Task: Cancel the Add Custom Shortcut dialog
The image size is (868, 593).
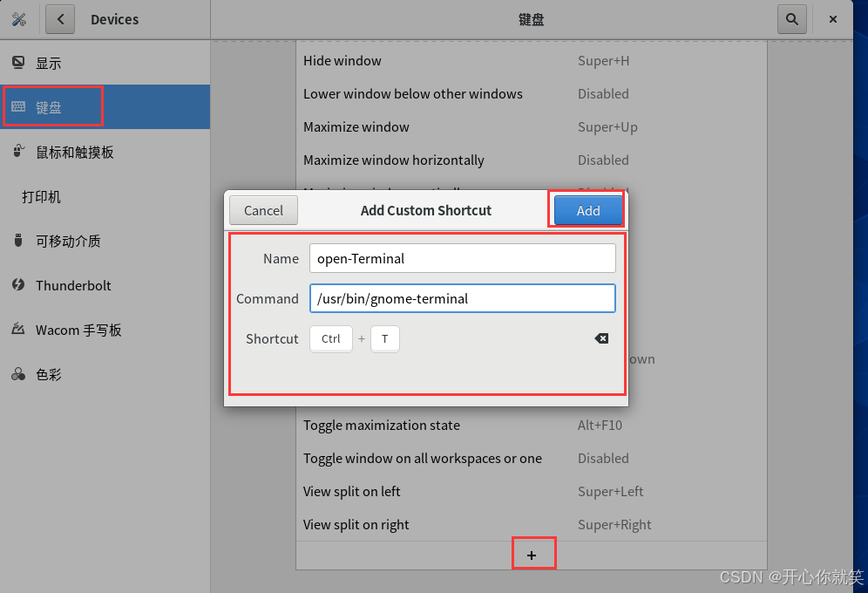Action: pos(263,210)
